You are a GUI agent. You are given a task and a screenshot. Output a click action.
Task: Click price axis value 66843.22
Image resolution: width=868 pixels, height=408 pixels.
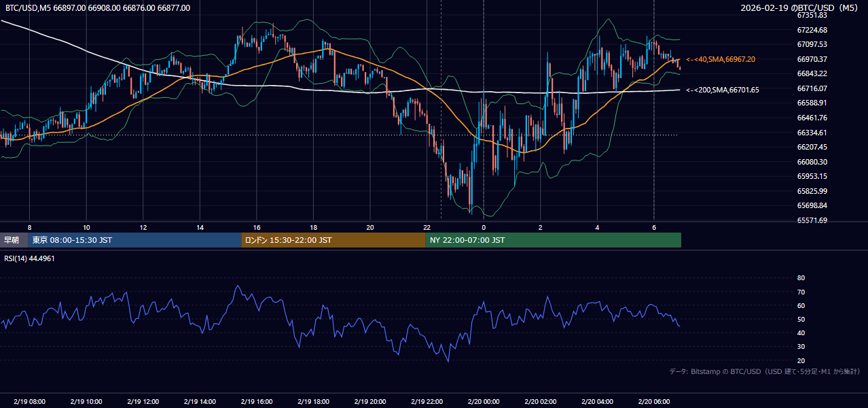click(x=812, y=73)
